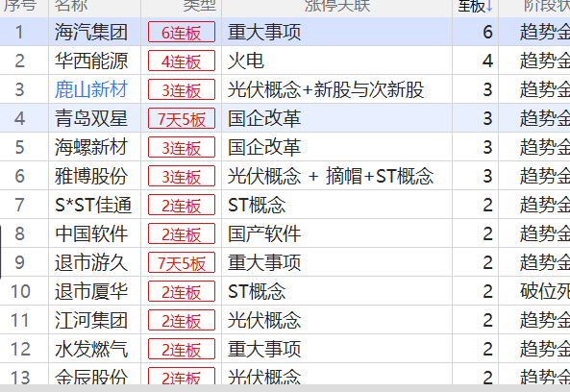
Task: Click the 2连板 badge for 金辰股份
Action: (x=182, y=377)
